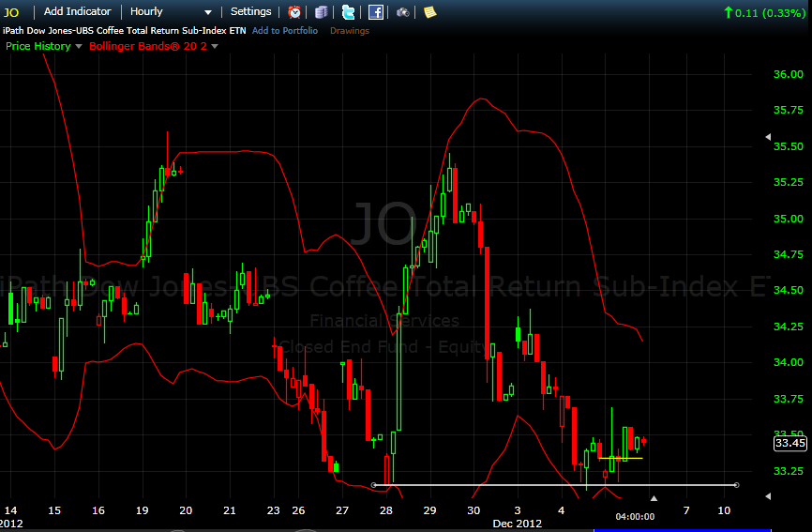This screenshot has height=532, width=812.
Task: Expand the Bollinger Bands dropdown arrow
Action: tap(215, 46)
